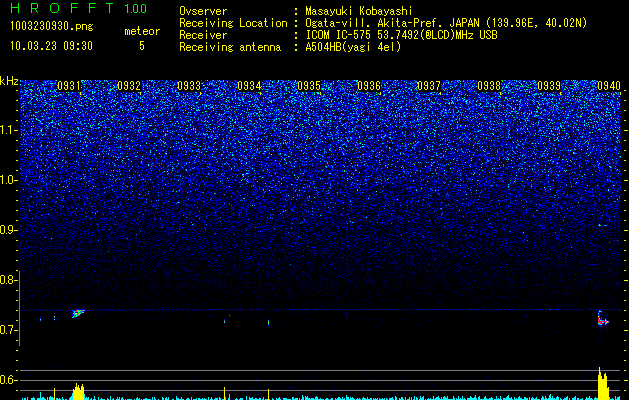This screenshot has width=629, height=400.
Task: Select the 1.1 kHz axis label
Action: click(x=9, y=130)
